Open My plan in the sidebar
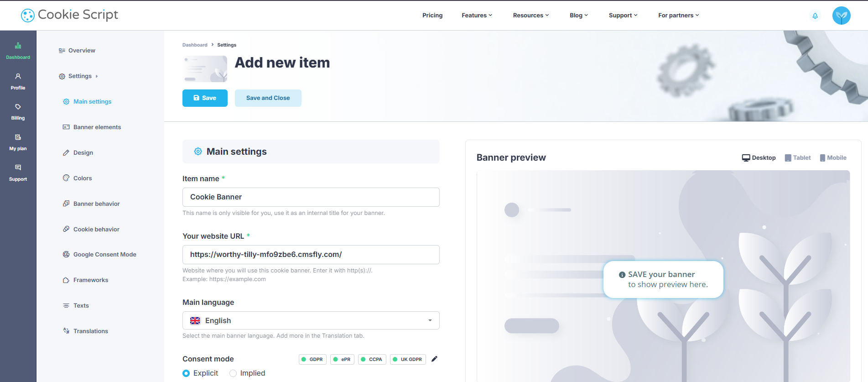The width and height of the screenshot is (868, 382). 18,142
